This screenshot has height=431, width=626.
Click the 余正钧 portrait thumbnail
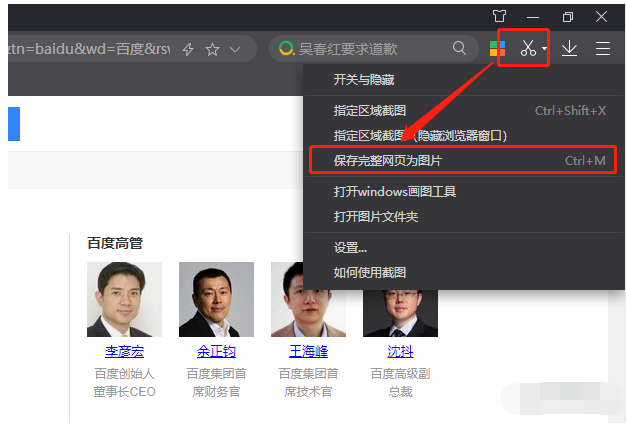[x=216, y=299]
